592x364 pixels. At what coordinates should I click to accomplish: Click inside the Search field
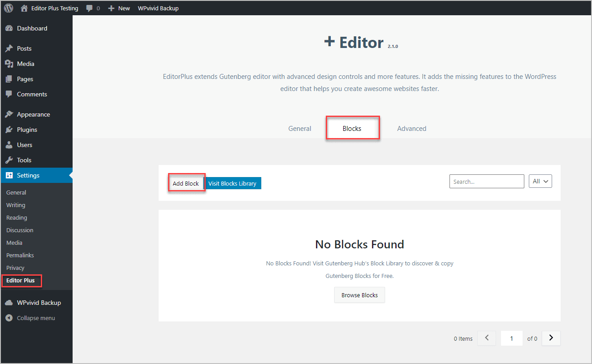tap(487, 181)
